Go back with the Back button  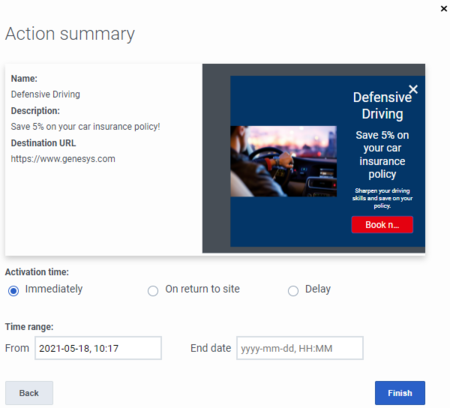pos(29,393)
